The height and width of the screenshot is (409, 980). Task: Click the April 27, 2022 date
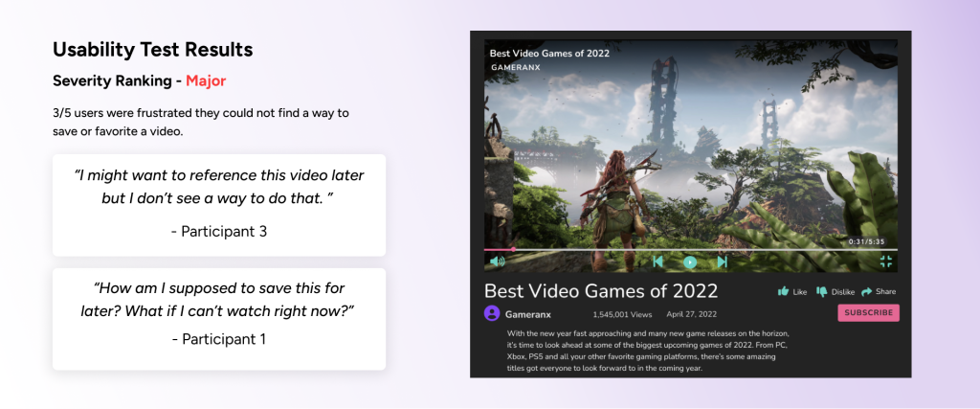pyautogui.click(x=691, y=314)
